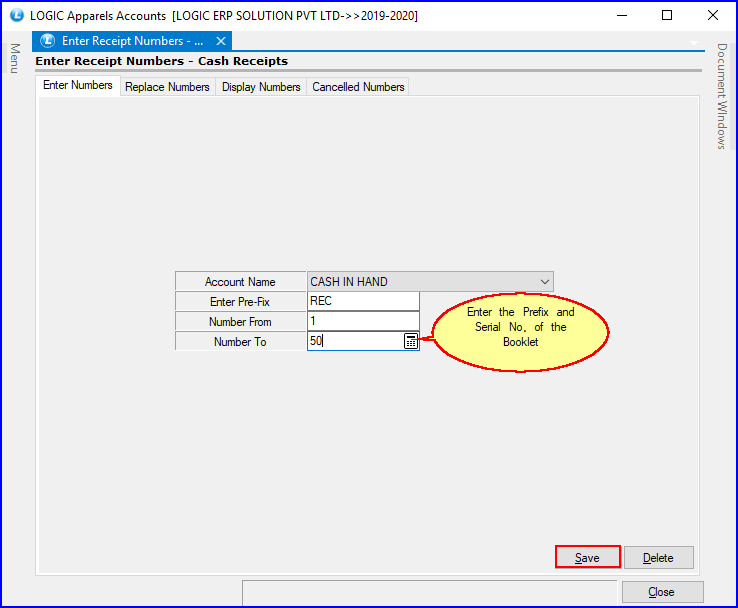Focus the Number From input field
This screenshot has height=608, width=738.
363,321
